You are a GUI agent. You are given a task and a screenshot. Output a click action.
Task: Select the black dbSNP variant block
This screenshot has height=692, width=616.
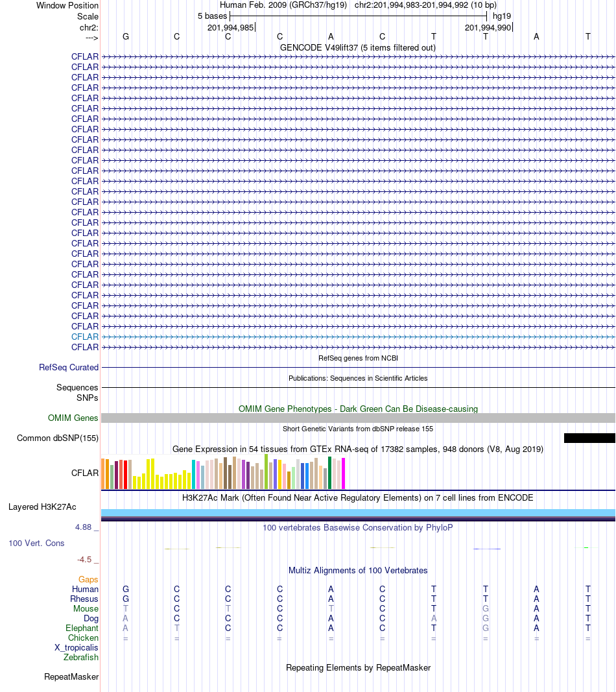(589, 438)
